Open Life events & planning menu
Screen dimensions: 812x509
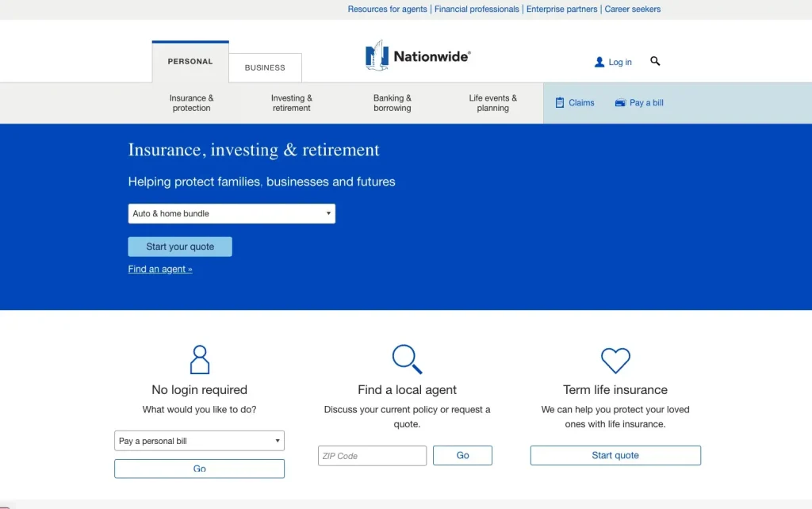coord(493,103)
